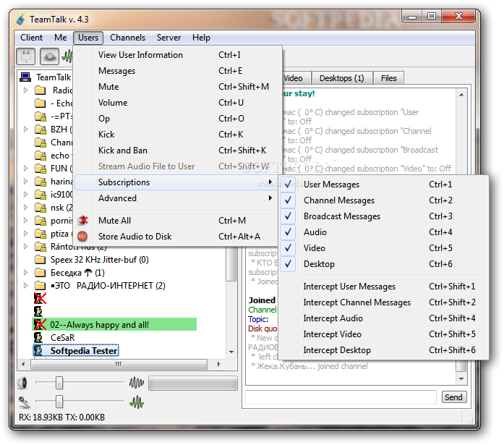The height and width of the screenshot is (445, 504).
Task: Switch to the Files tab
Action: (x=388, y=78)
